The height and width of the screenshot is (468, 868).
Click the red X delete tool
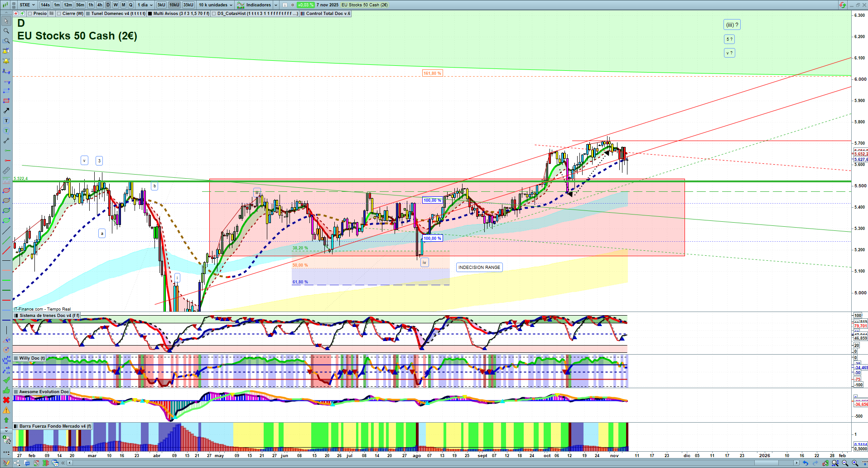6,400
